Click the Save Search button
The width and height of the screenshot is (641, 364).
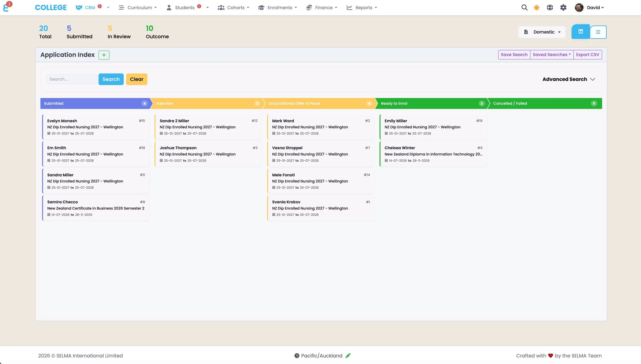tap(514, 55)
